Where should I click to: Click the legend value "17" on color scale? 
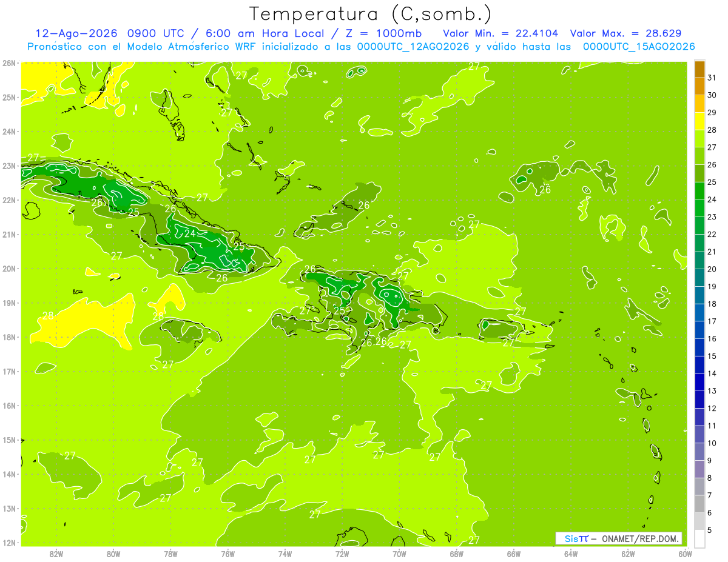712,321
